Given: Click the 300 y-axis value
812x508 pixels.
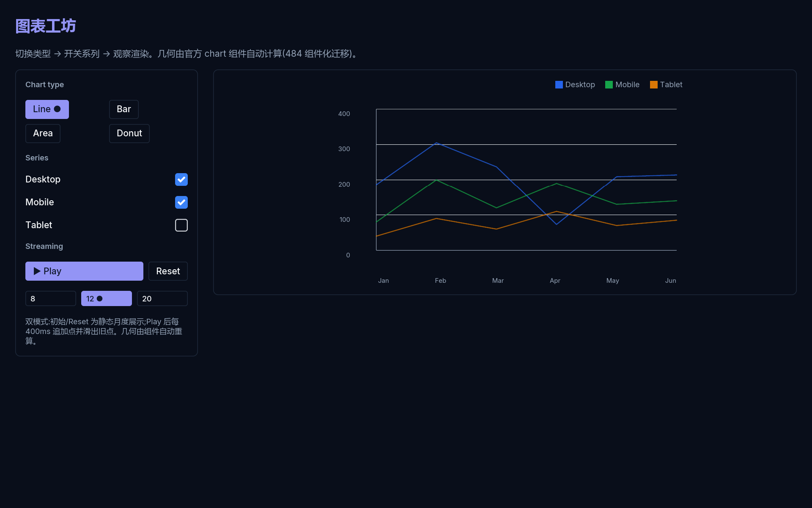Looking at the screenshot, I should tap(344, 149).
